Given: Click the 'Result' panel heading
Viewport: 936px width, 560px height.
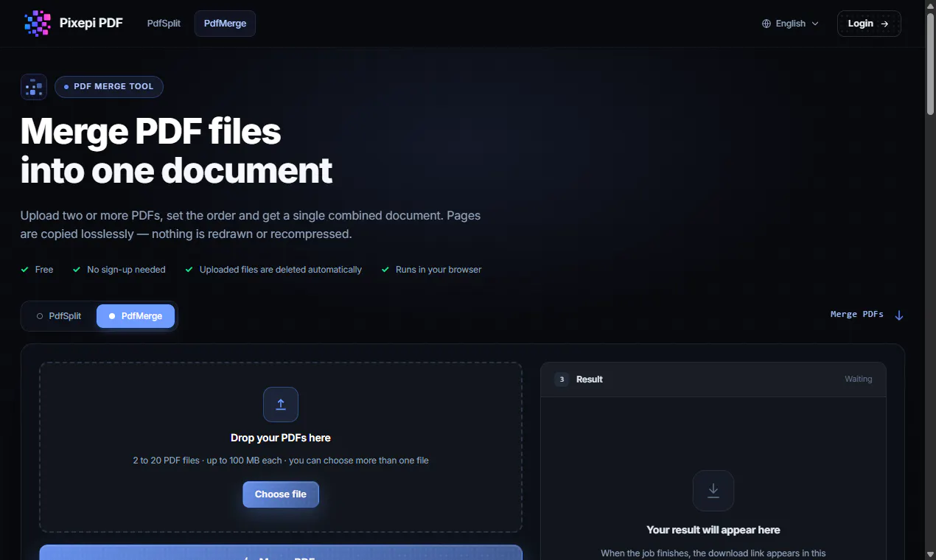Looking at the screenshot, I should coord(590,379).
